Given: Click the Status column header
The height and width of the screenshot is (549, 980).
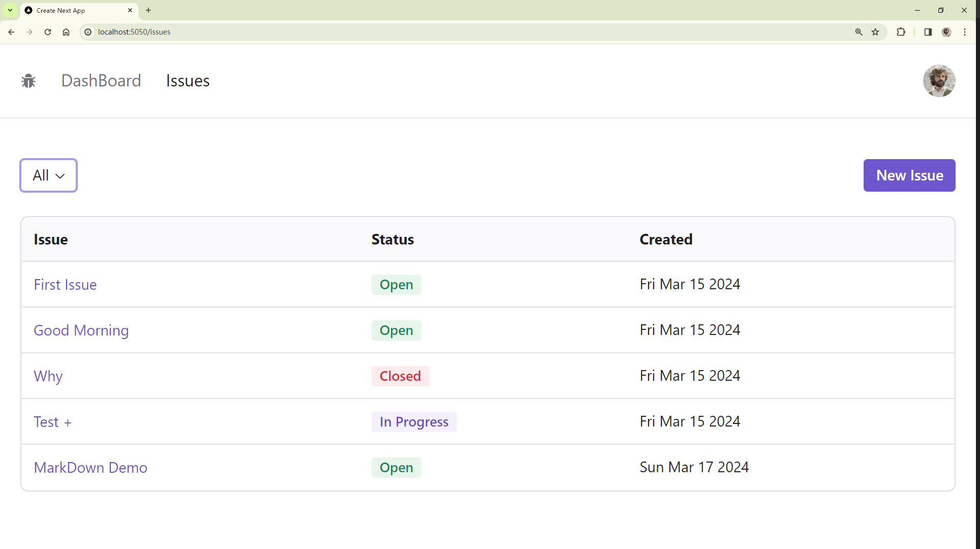Looking at the screenshot, I should pos(392,239).
